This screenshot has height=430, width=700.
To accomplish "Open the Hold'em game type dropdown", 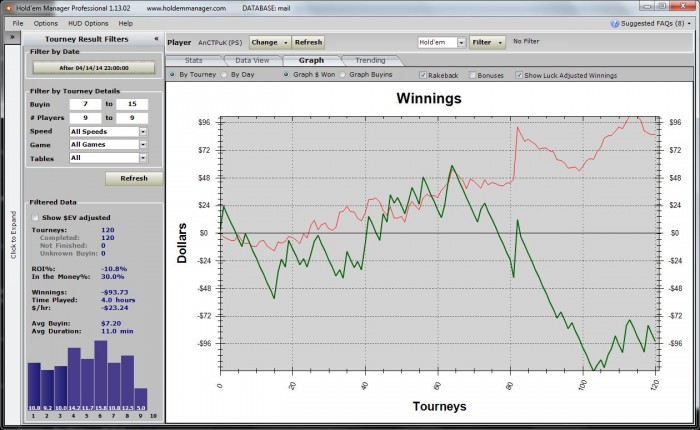I will tap(442, 42).
